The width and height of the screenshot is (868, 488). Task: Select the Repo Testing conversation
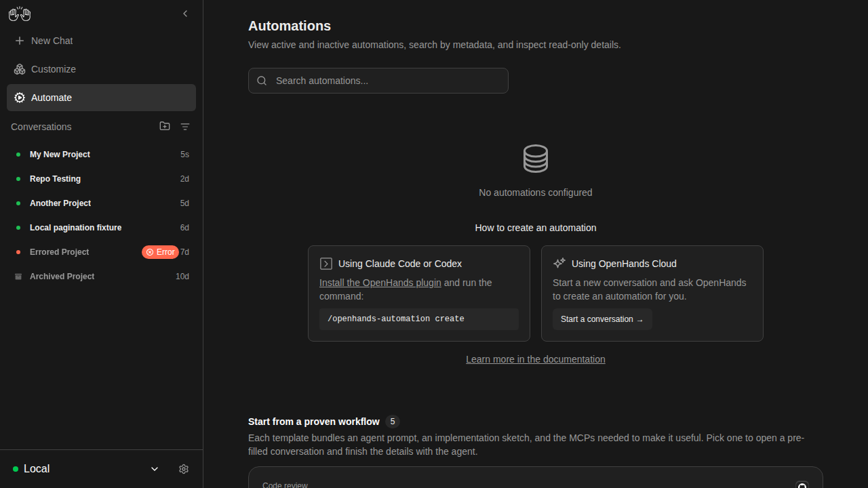pyautogui.click(x=101, y=179)
